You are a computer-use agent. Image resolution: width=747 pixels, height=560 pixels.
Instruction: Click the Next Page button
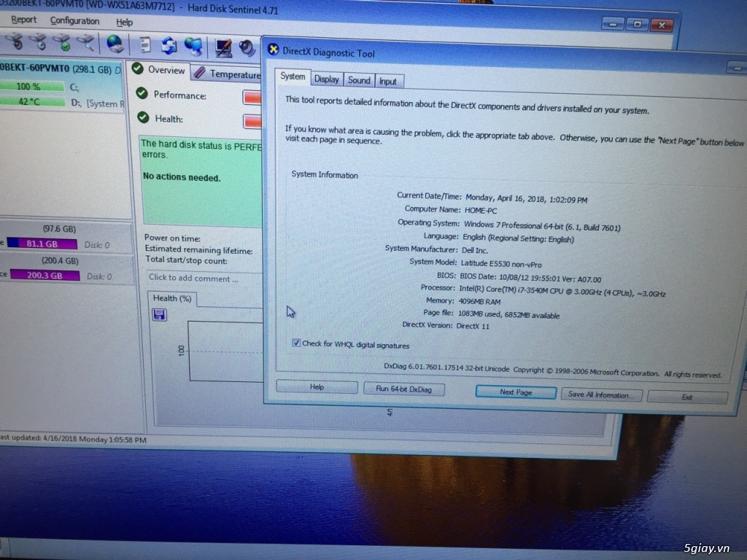516,392
